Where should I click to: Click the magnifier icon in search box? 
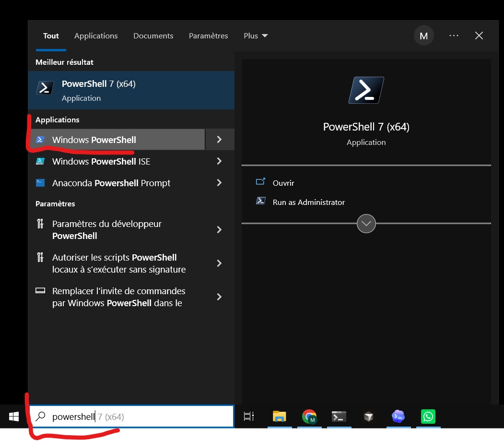pyautogui.click(x=40, y=417)
